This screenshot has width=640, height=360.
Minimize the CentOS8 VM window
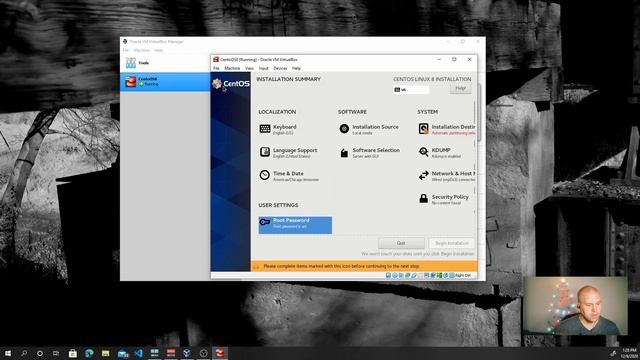pos(439,60)
